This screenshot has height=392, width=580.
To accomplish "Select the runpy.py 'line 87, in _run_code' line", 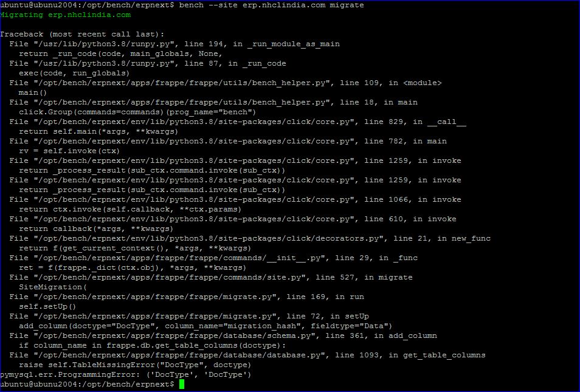I will (148, 63).
